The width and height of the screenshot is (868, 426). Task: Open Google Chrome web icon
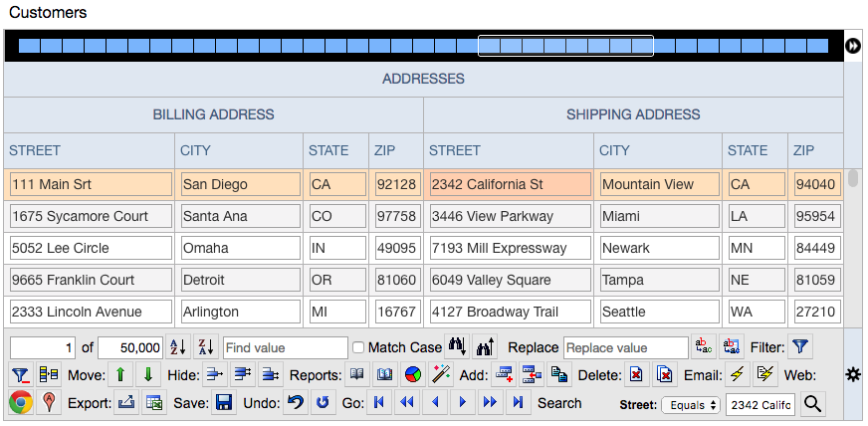[x=20, y=403]
